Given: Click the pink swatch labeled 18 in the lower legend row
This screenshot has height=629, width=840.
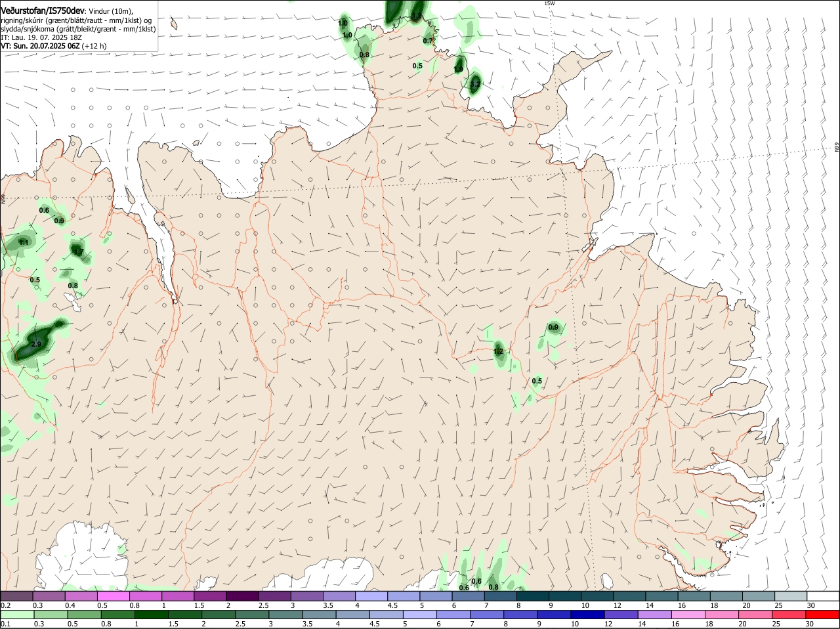Looking at the screenshot, I should pyautogui.click(x=723, y=615).
